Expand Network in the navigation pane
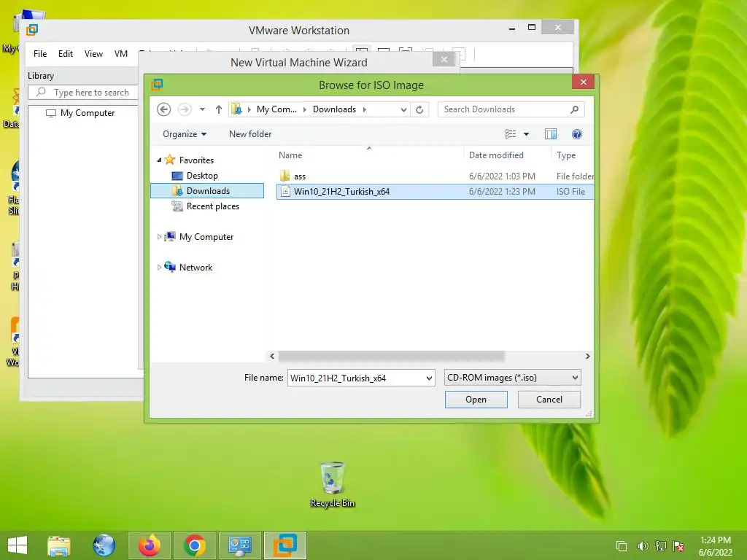 click(159, 267)
